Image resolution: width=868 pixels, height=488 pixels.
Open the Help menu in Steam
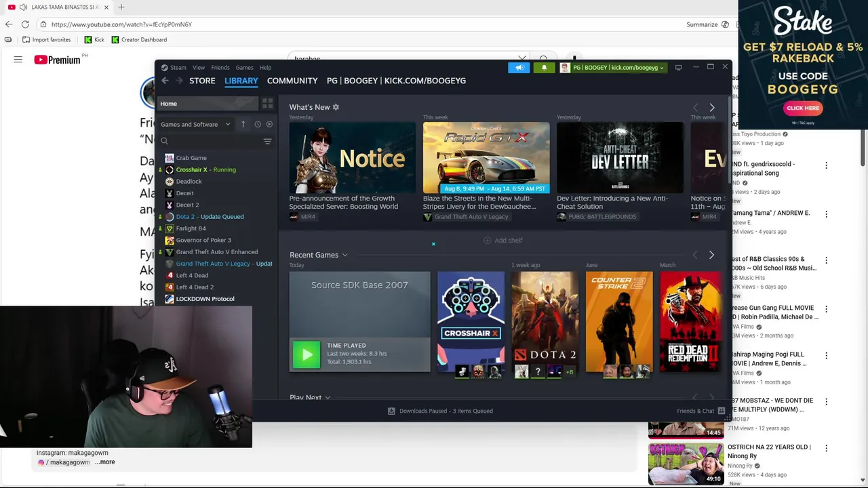[x=265, y=68]
